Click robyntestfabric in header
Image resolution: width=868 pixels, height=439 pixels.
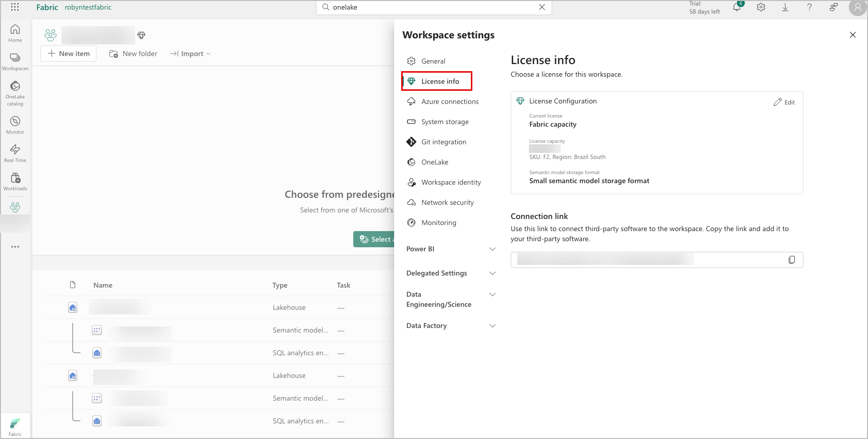click(x=88, y=7)
